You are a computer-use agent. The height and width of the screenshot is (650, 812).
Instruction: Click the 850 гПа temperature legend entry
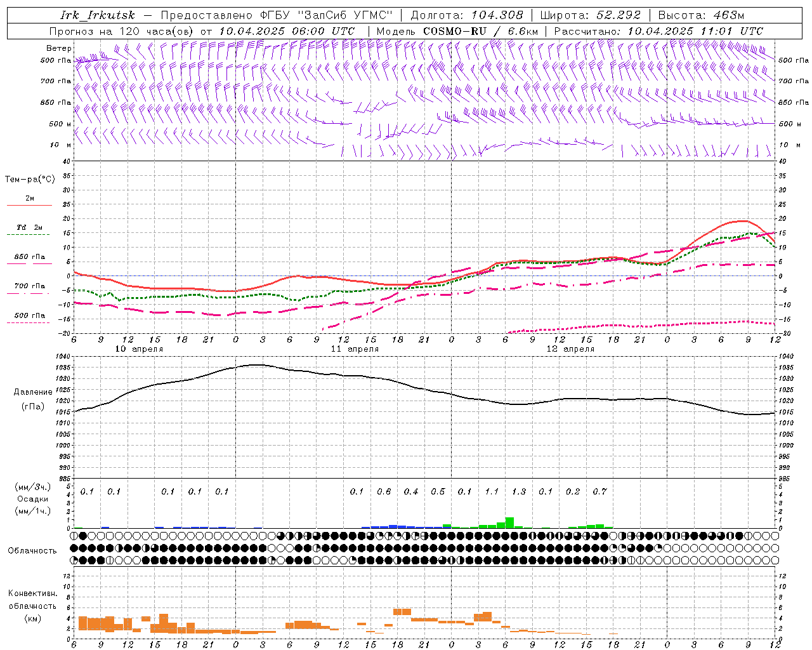click(29, 257)
